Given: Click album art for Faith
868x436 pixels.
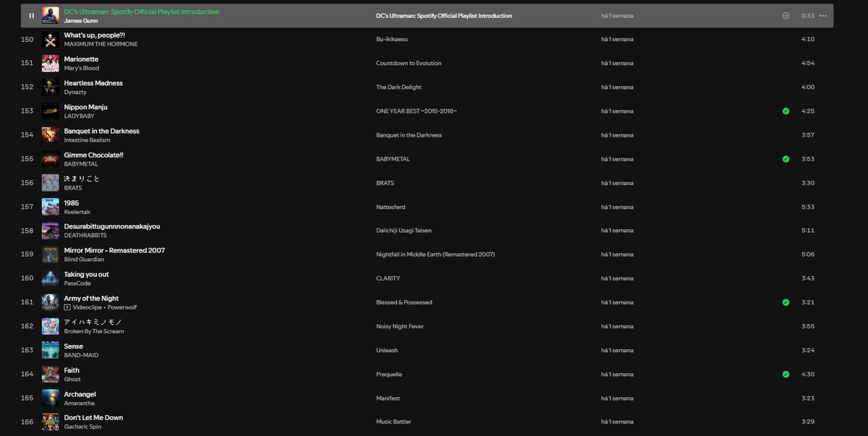Looking at the screenshot, I should click(x=51, y=375).
